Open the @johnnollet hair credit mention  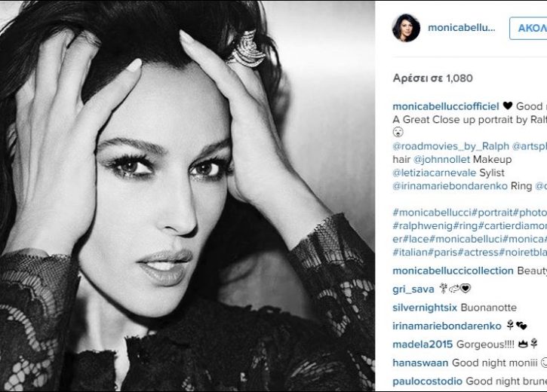[441, 160]
